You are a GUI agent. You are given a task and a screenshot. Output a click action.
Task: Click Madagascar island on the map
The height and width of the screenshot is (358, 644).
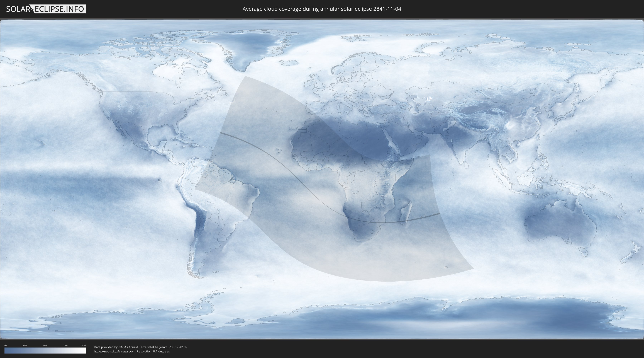(406, 212)
